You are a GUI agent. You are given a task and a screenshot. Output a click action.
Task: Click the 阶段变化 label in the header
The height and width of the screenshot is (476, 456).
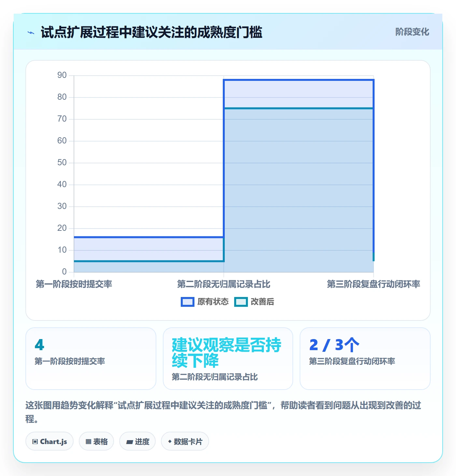412,32
